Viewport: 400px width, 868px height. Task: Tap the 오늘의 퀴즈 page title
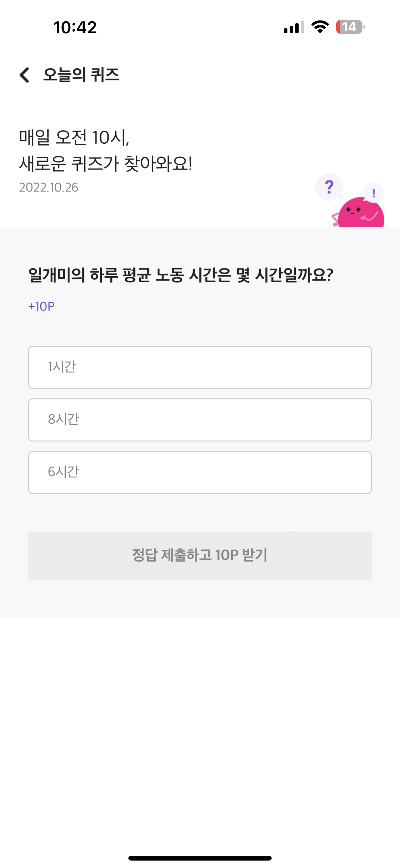pyautogui.click(x=81, y=75)
